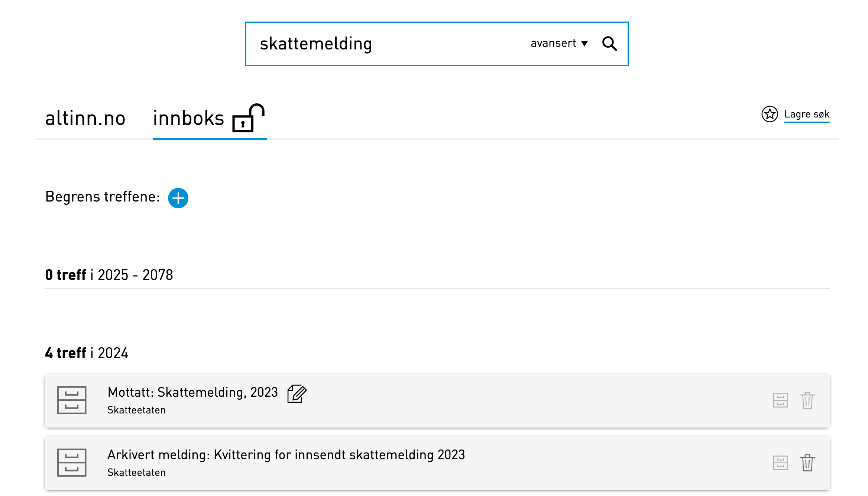The width and height of the screenshot is (868, 496).
Task: Expand Begrens treffene with the plus button
Action: pos(178,198)
